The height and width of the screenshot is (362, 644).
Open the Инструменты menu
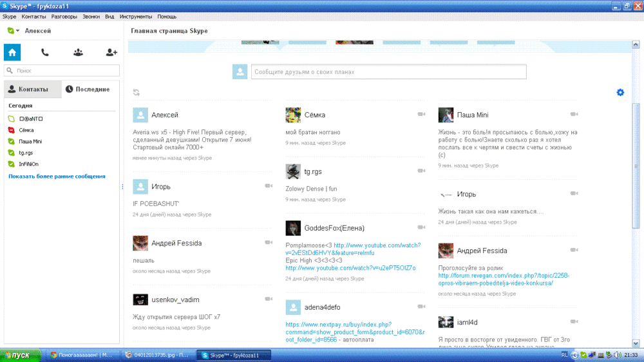point(136,16)
